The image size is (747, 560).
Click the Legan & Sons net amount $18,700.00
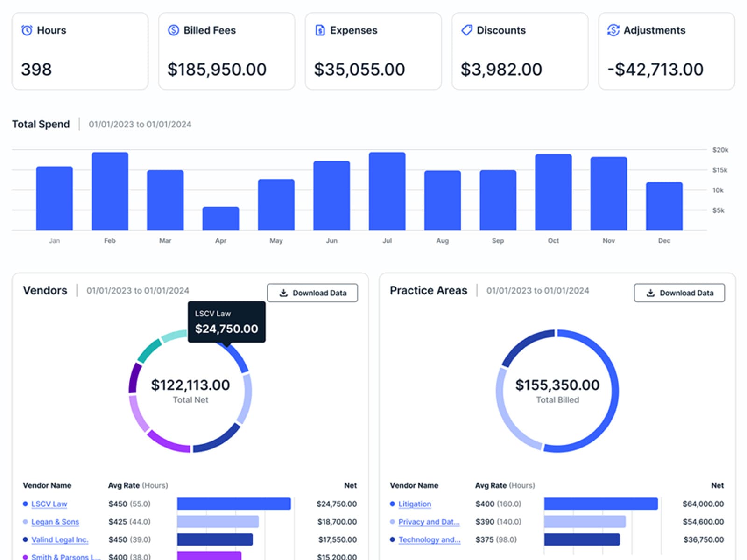click(x=337, y=522)
